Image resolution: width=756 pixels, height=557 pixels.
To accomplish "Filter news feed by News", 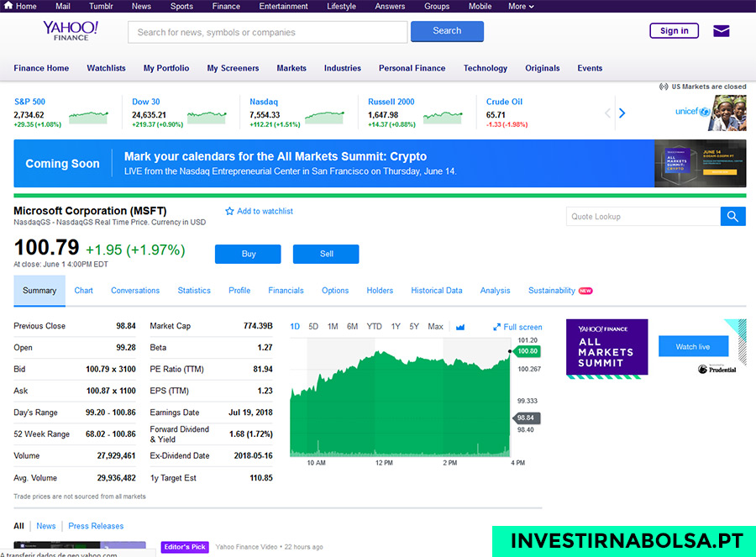I will tap(46, 526).
